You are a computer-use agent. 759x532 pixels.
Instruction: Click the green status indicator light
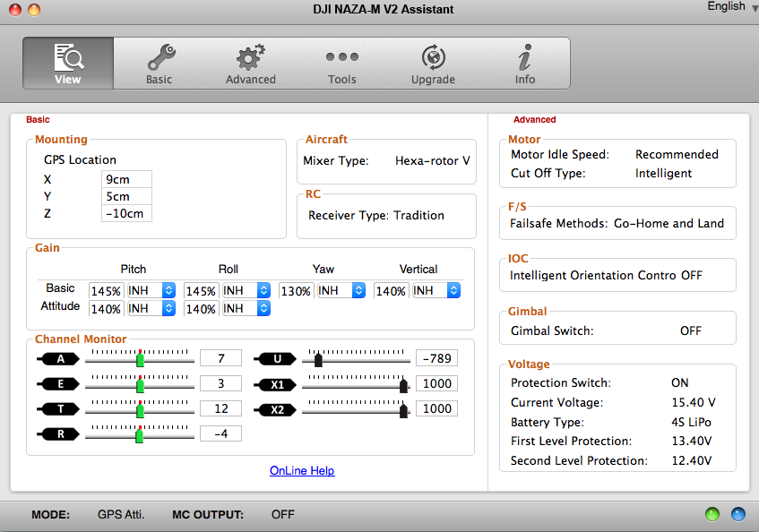tap(712, 515)
